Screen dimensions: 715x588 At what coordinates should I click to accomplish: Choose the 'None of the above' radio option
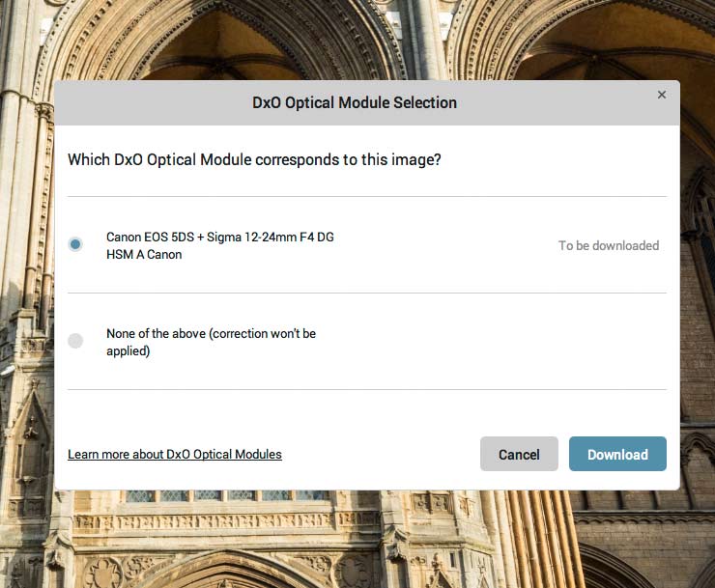point(75,341)
